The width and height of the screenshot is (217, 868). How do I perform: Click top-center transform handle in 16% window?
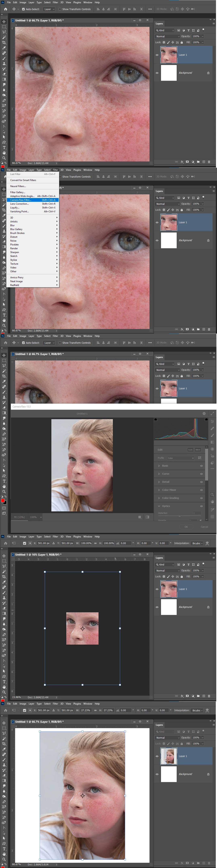pyautogui.click(x=82, y=572)
